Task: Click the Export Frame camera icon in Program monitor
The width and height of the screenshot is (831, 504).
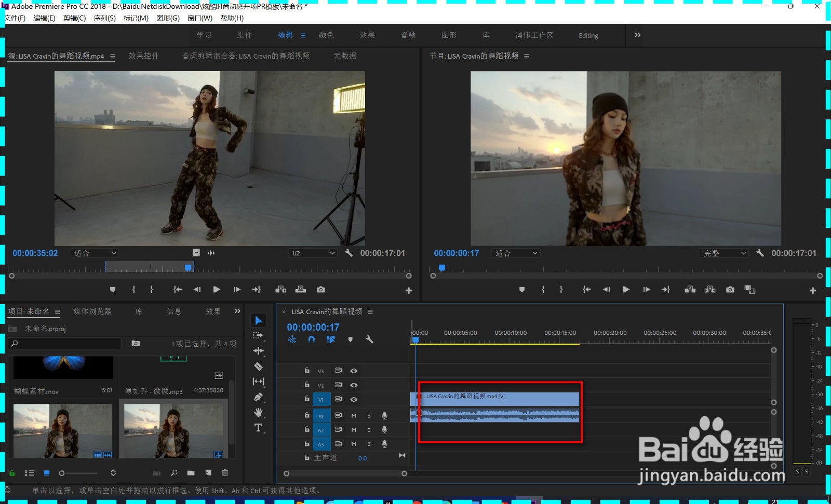Action: pos(730,290)
